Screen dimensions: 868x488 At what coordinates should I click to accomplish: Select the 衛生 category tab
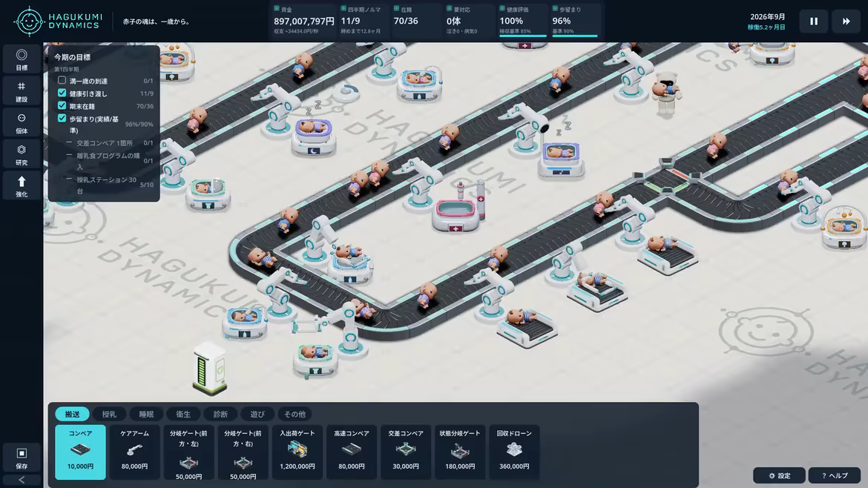point(183,414)
